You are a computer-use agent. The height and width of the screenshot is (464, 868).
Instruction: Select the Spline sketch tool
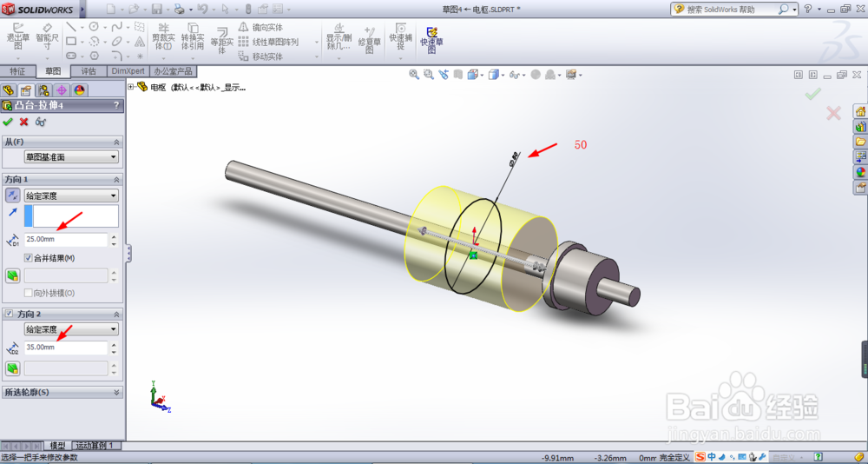tap(117, 27)
